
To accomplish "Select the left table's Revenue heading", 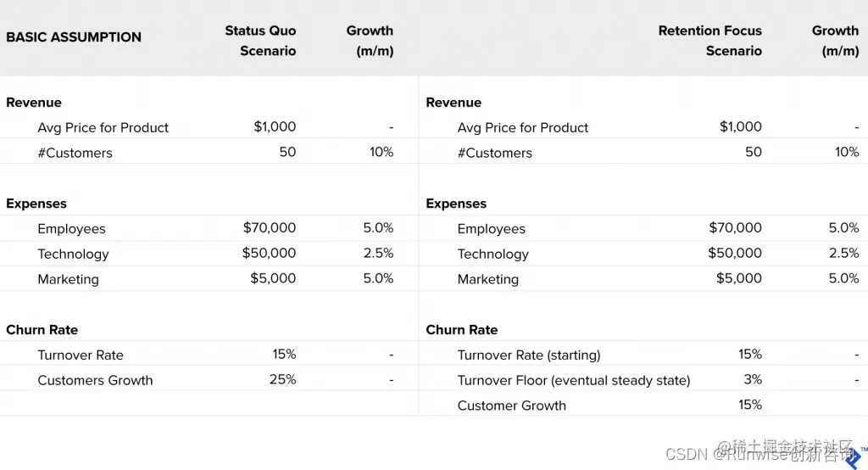I will [34, 103].
